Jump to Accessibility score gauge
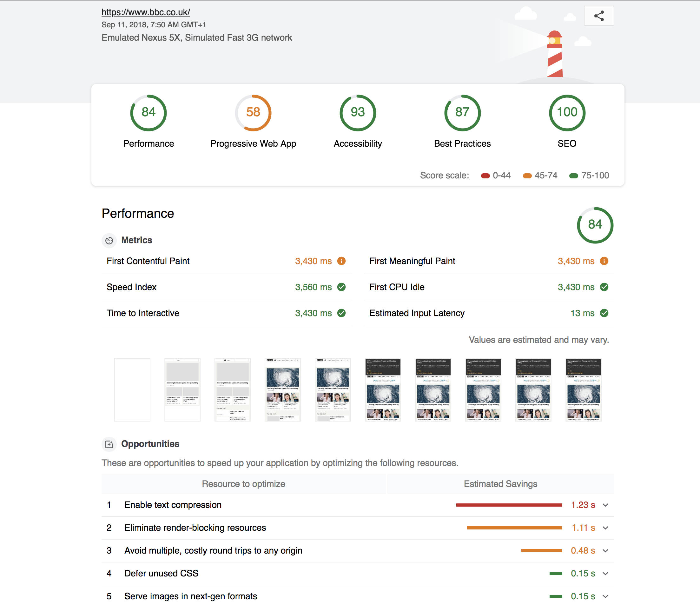 [357, 113]
